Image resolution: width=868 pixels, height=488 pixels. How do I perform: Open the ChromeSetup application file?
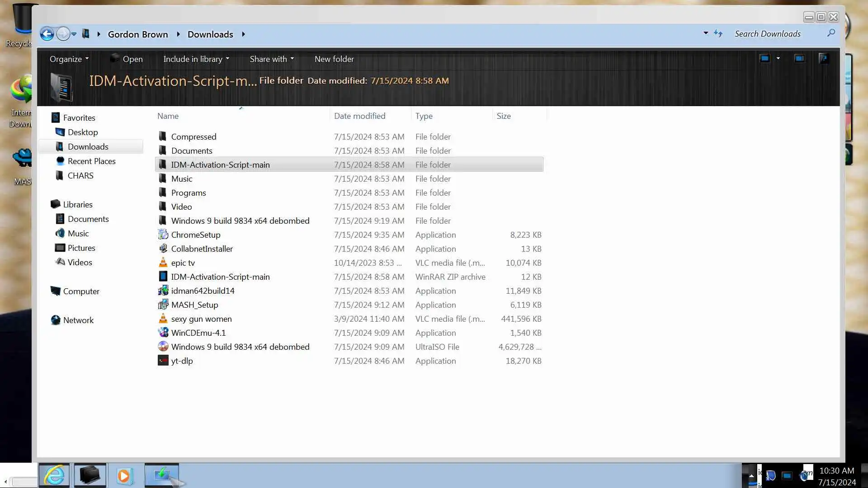pos(195,235)
